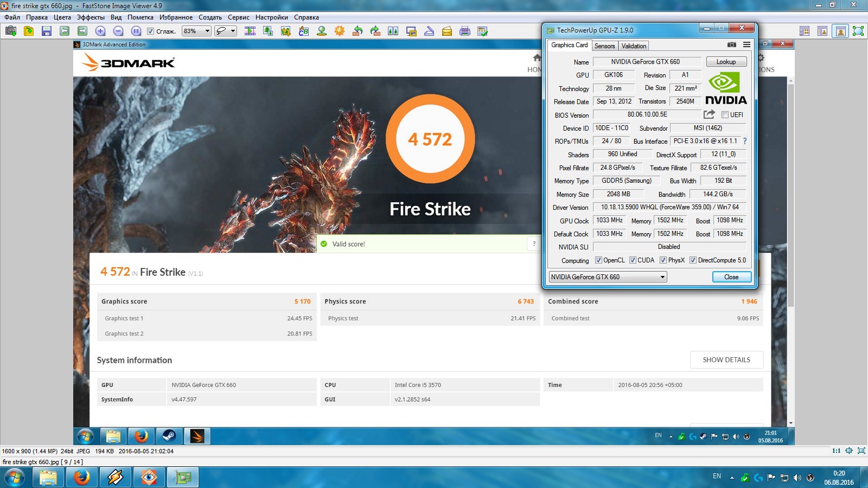
Task: Click the SHOW DETAILS button in 3DMark
Action: (x=726, y=359)
